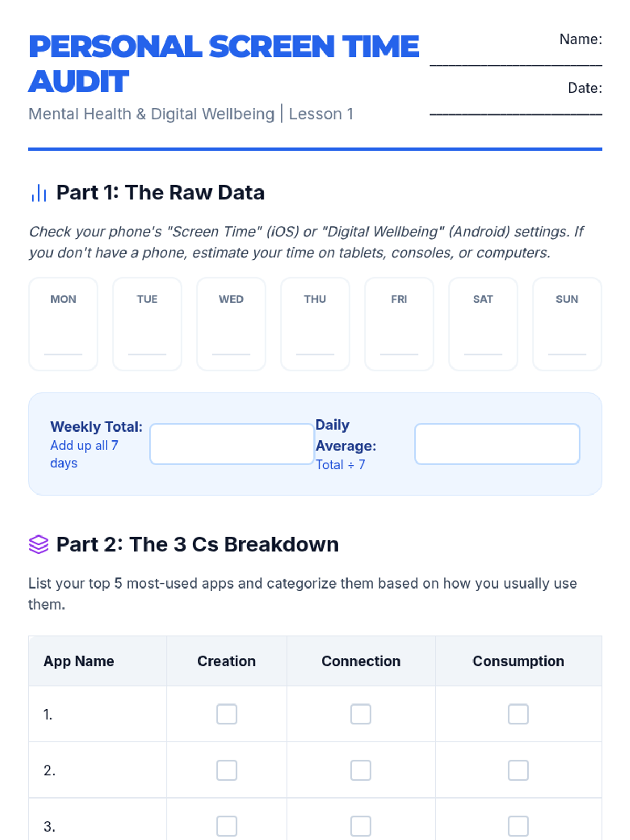The height and width of the screenshot is (840, 630).
Task: Click the bar chart icon beside Part 1
Action: click(x=39, y=193)
